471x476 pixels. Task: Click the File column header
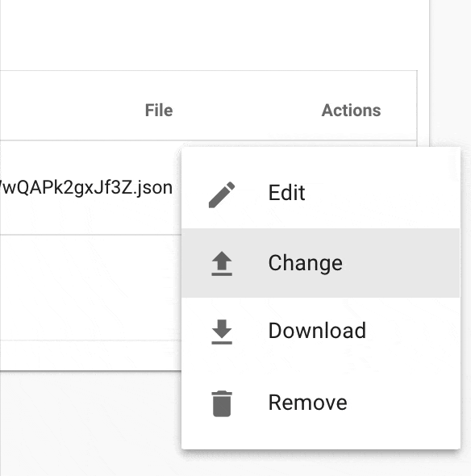click(x=159, y=110)
